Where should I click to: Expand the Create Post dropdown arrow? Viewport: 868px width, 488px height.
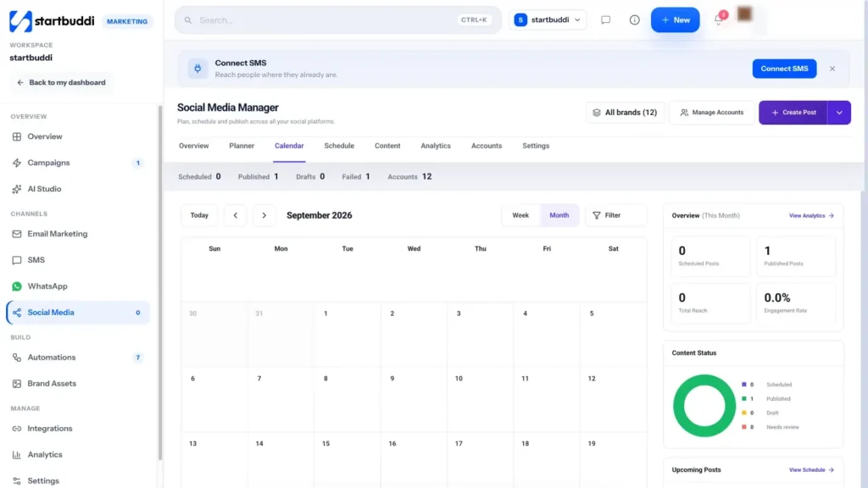pos(839,113)
